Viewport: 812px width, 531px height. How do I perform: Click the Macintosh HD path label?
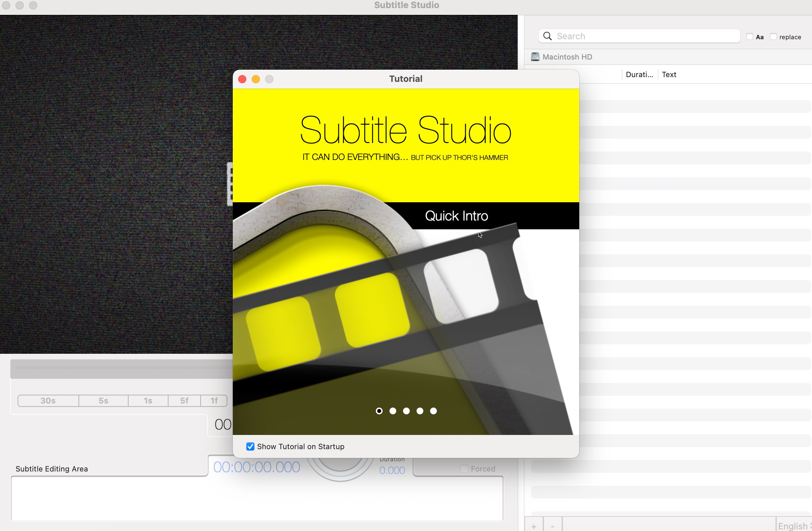567,57
